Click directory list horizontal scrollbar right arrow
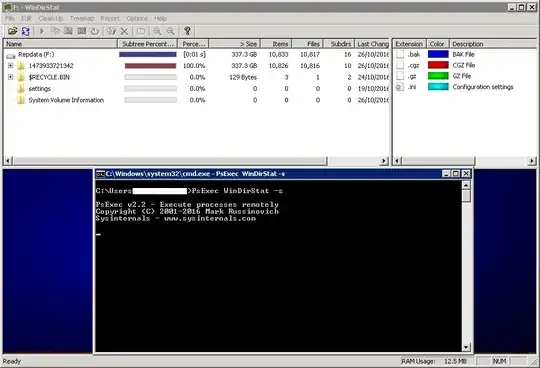The width and height of the screenshot is (540, 368). (384, 161)
